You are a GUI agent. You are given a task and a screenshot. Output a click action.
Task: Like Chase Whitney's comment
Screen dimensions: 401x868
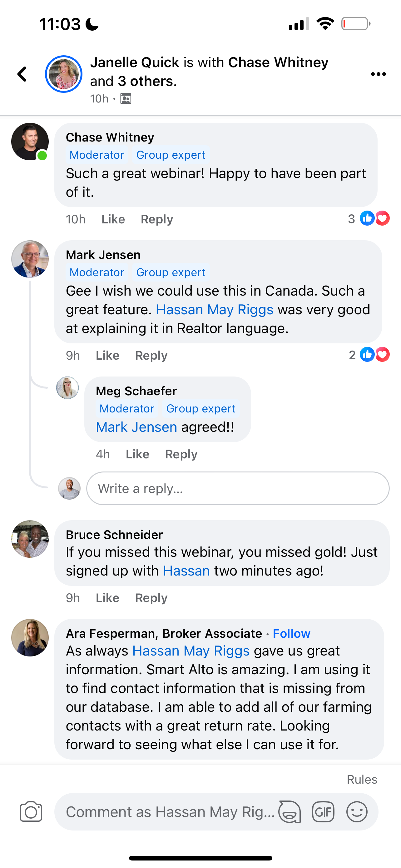click(113, 219)
